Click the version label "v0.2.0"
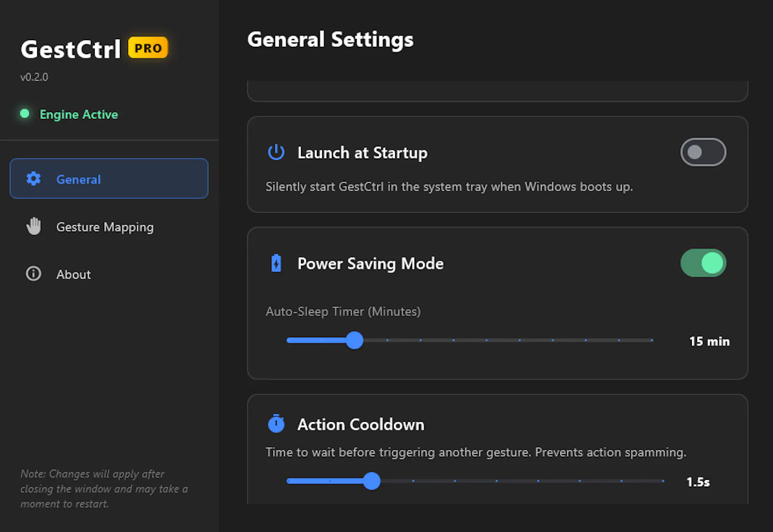 click(34, 77)
